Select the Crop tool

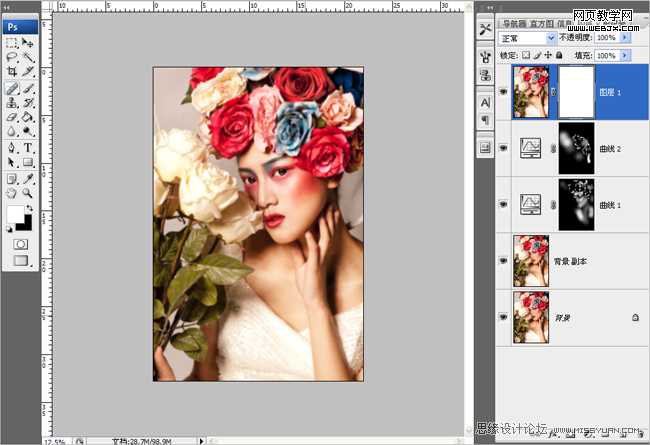[x=12, y=72]
